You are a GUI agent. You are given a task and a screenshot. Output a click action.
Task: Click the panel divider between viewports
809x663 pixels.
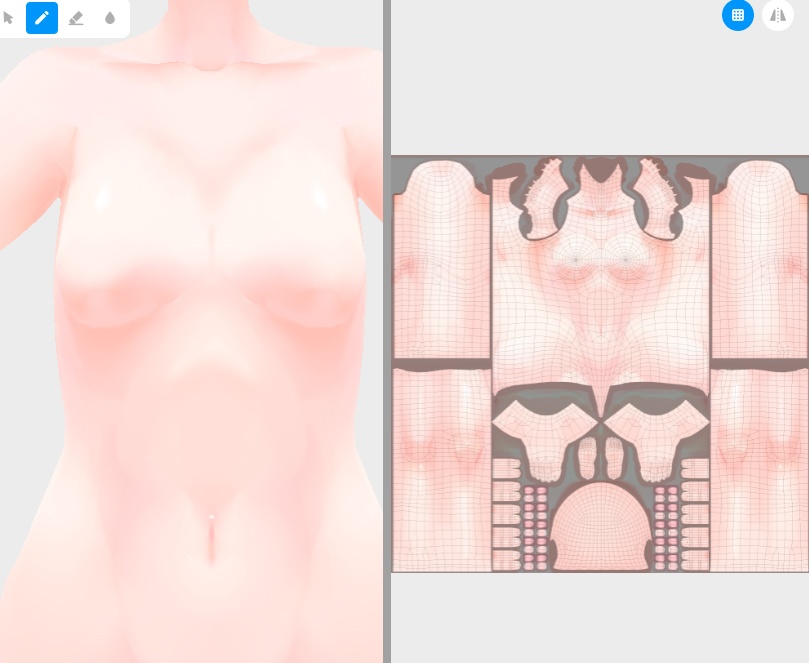pos(386,330)
